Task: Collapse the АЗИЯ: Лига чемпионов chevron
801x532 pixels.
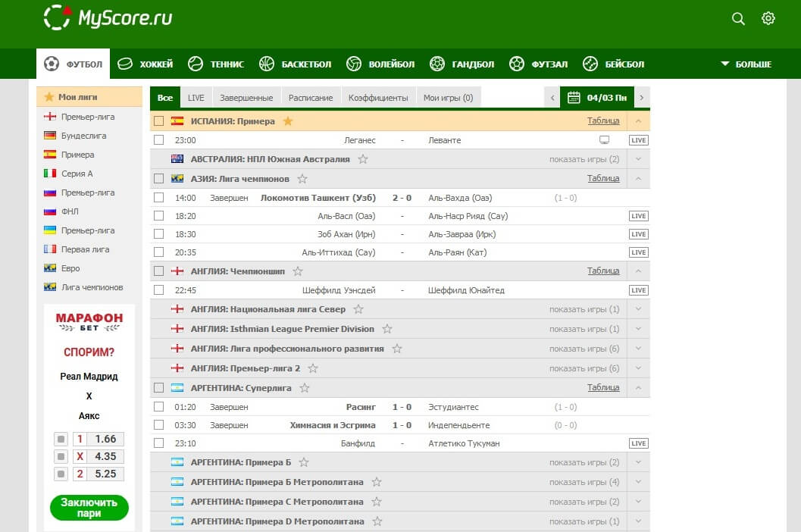Action: click(x=639, y=178)
